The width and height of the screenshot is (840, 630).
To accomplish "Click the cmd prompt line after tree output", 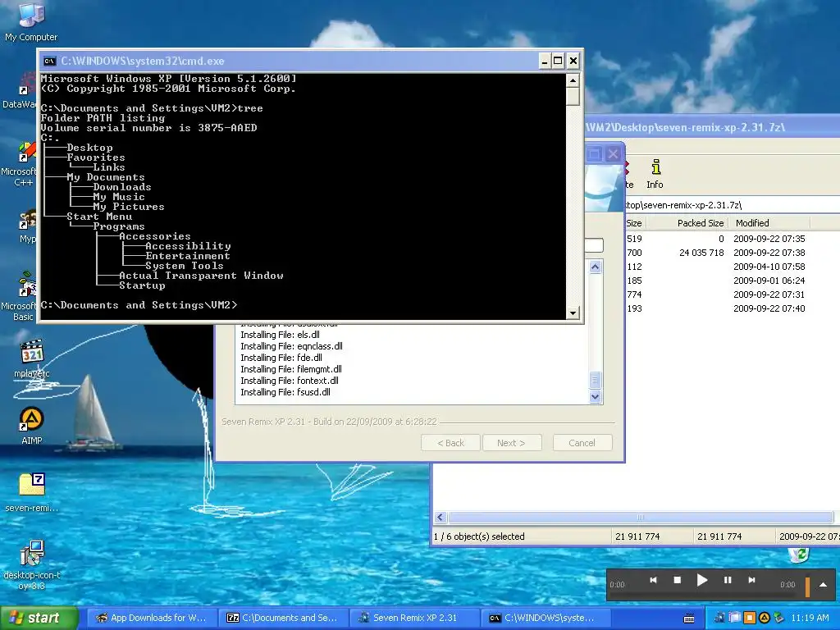I will click(x=139, y=305).
